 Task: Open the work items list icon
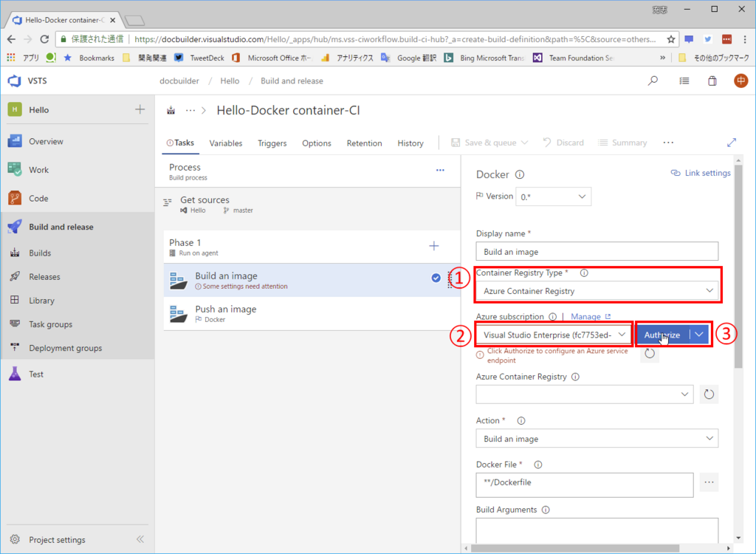pyautogui.click(x=684, y=81)
